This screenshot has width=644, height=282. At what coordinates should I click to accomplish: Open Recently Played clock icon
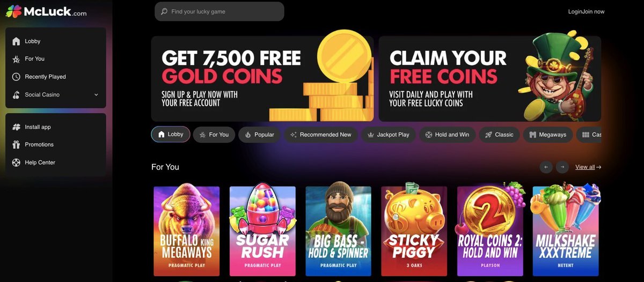tap(16, 77)
